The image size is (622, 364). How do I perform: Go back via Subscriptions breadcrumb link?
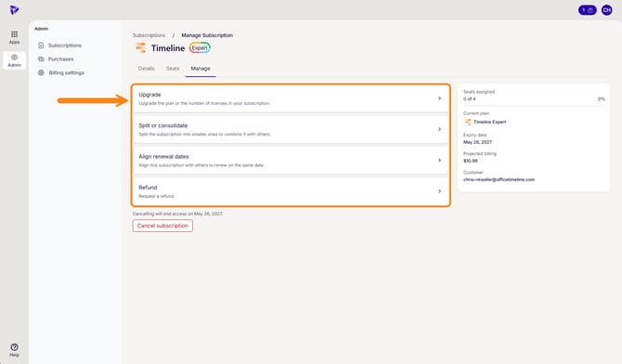click(x=149, y=35)
